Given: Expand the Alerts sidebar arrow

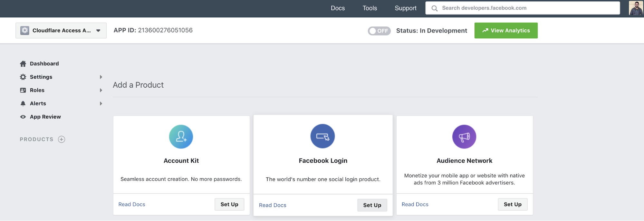Looking at the screenshot, I should tap(101, 103).
